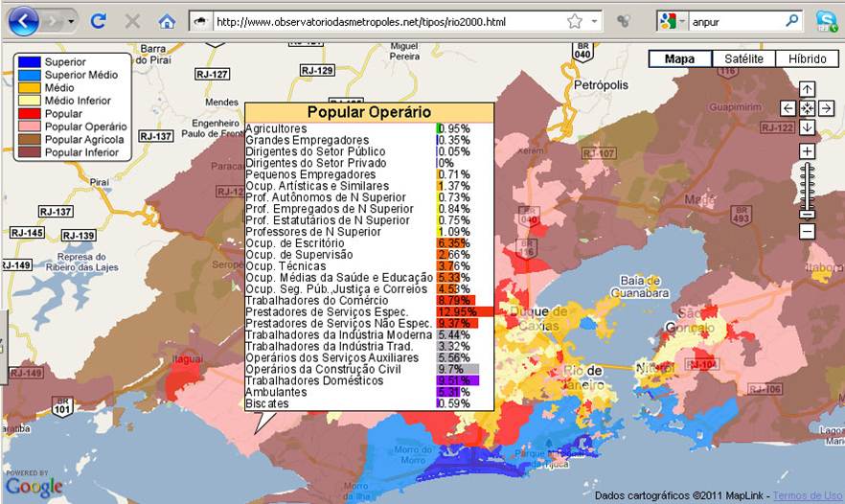Return to last result via center pan icon
This screenshot has width=845, height=504.
[807, 108]
